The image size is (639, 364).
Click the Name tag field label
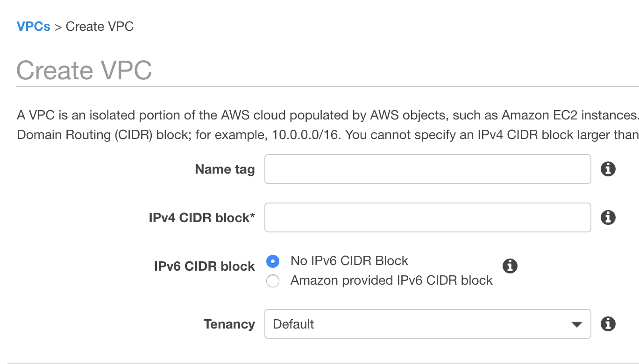click(x=225, y=169)
